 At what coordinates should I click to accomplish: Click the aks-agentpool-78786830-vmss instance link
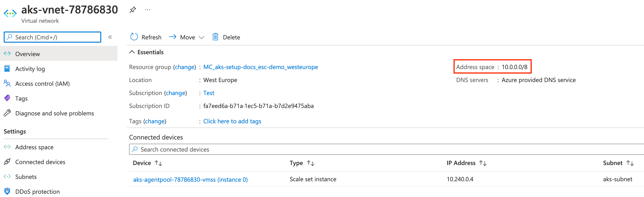coord(190,180)
